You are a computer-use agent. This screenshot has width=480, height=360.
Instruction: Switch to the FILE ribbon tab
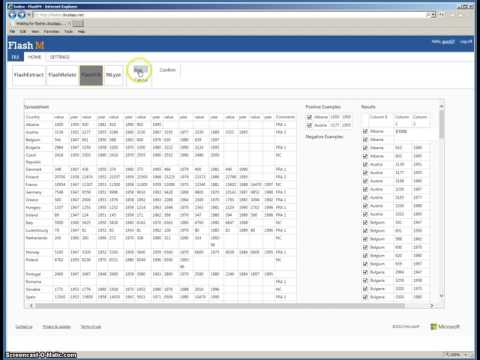(x=15, y=57)
